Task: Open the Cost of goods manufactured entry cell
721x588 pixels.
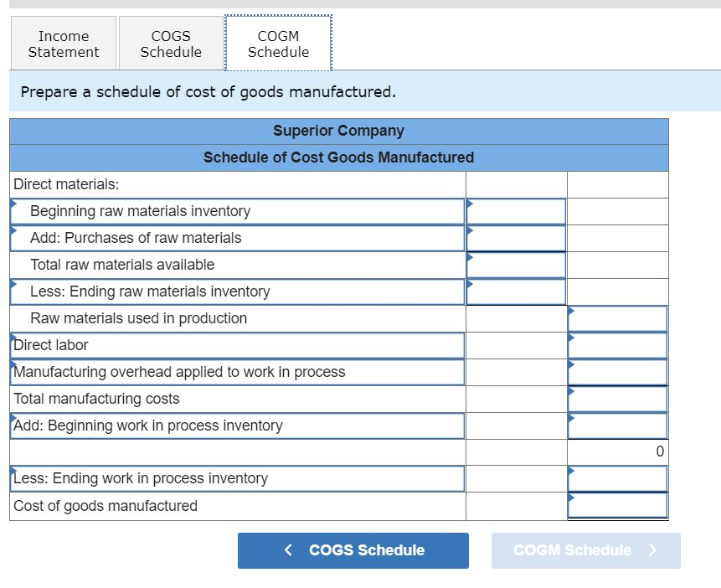Action: click(x=617, y=505)
